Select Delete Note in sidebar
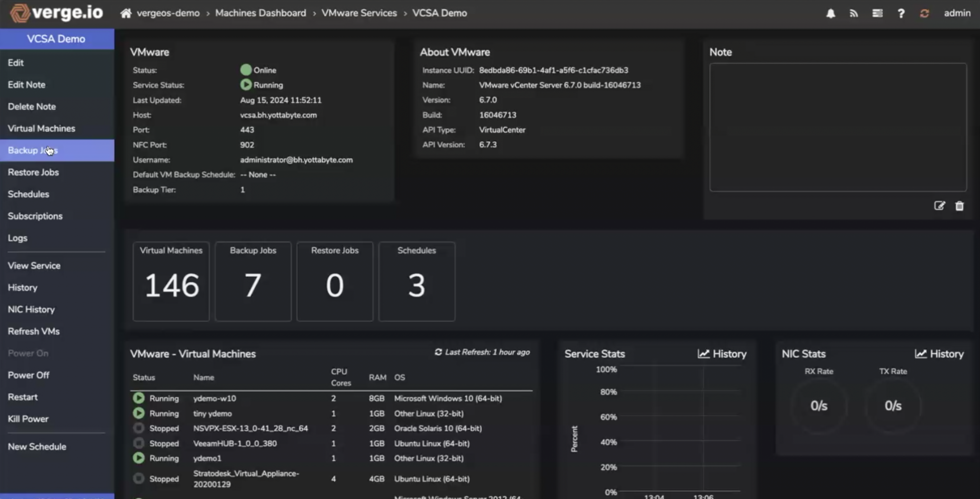 point(57,106)
